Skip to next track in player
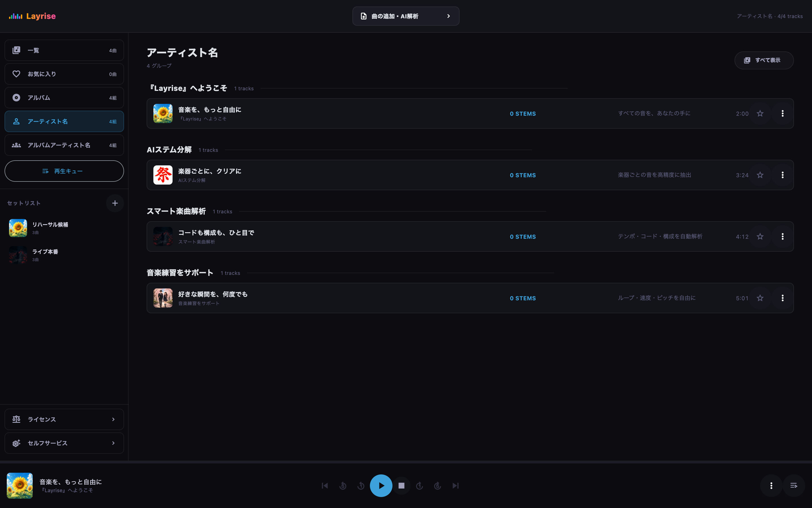The width and height of the screenshot is (812, 508). 456,486
